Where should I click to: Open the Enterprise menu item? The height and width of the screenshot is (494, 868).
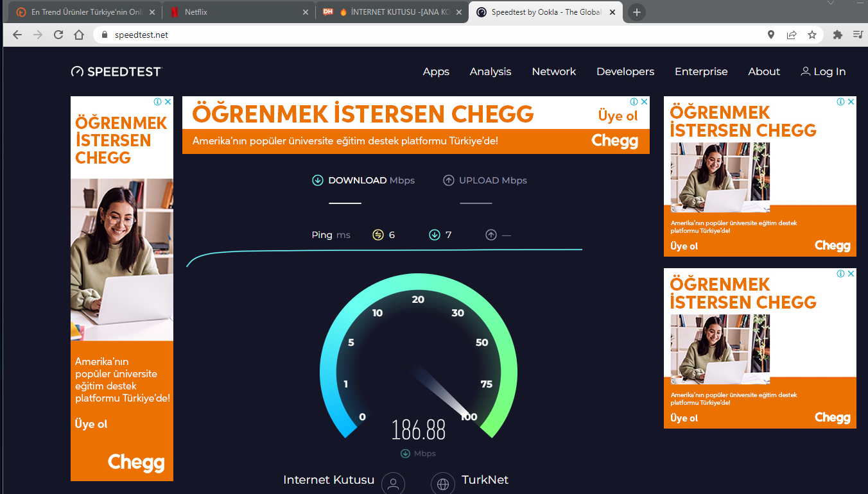(x=701, y=72)
